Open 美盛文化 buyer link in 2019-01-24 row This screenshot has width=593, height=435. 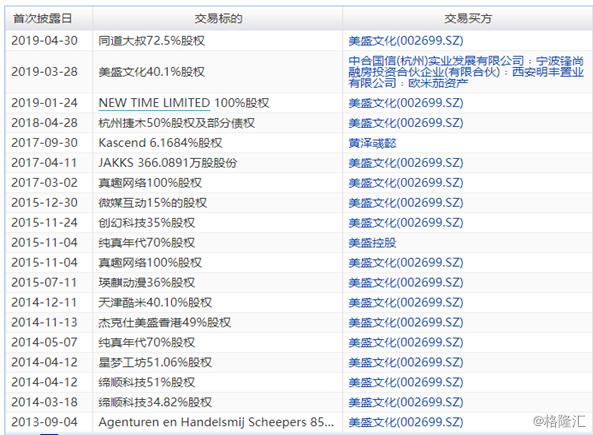pyautogui.click(x=405, y=103)
